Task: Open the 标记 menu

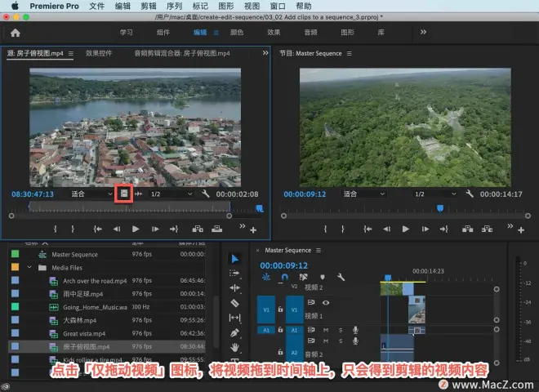Action: [x=200, y=7]
